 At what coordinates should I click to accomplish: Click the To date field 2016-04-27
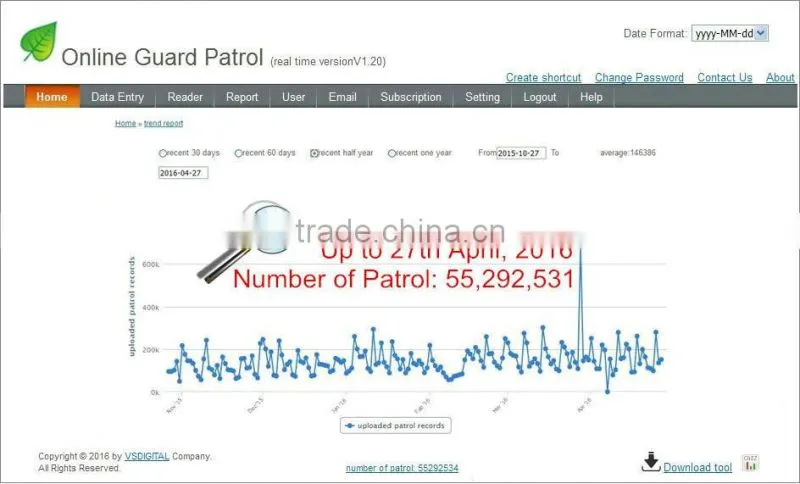coord(183,173)
